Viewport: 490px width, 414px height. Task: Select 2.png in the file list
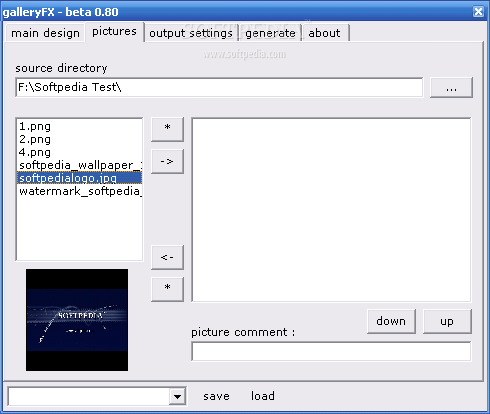[79, 139]
